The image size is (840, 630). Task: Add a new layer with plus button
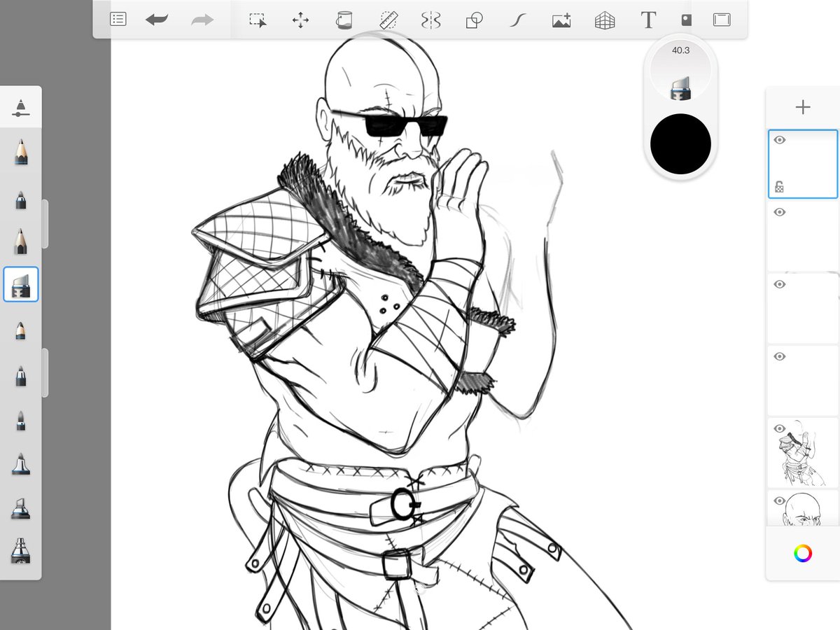click(x=803, y=107)
